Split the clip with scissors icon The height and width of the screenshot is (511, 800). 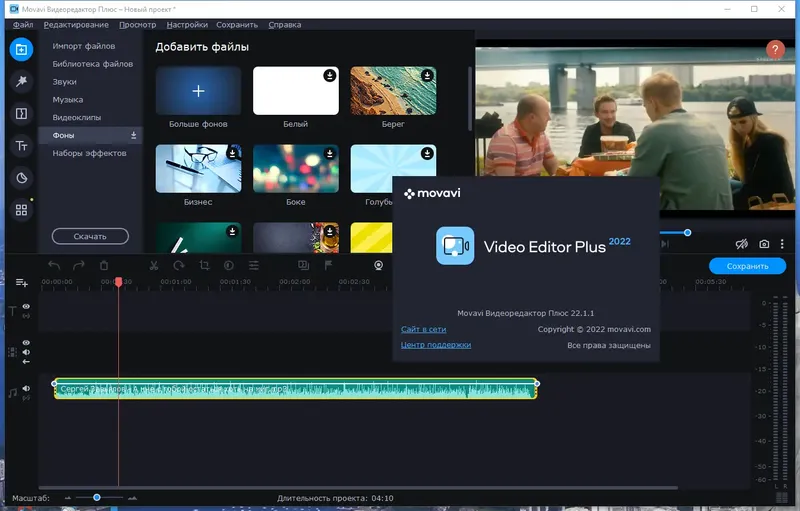coord(154,265)
